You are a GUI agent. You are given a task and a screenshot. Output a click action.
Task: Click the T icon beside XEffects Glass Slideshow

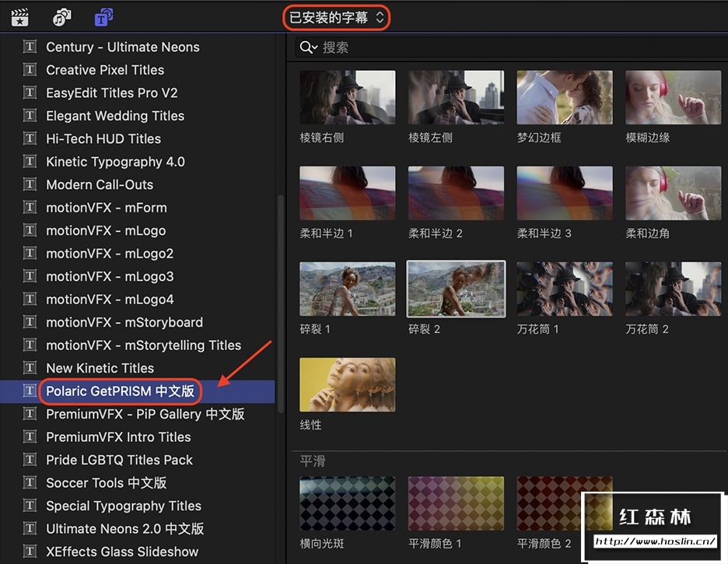point(30,552)
